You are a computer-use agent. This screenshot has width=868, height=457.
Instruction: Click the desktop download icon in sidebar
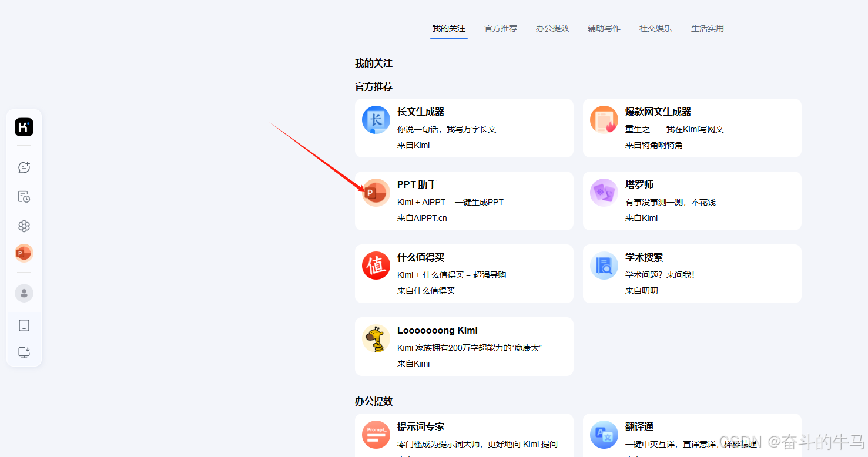(x=24, y=352)
